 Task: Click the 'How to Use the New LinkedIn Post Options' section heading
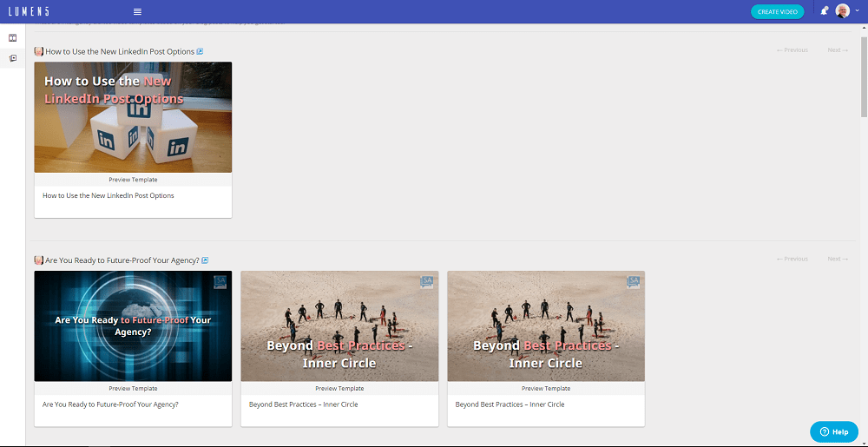[x=120, y=51]
